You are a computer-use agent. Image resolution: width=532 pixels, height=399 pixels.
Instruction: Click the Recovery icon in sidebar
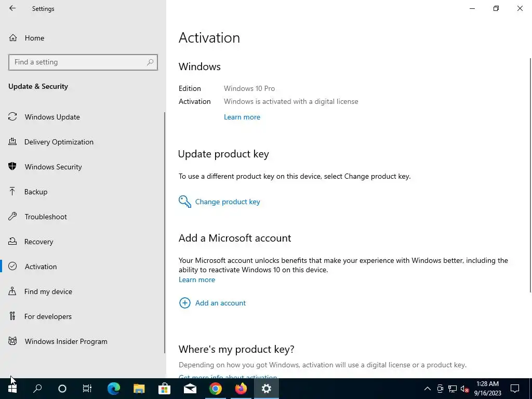(x=12, y=241)
